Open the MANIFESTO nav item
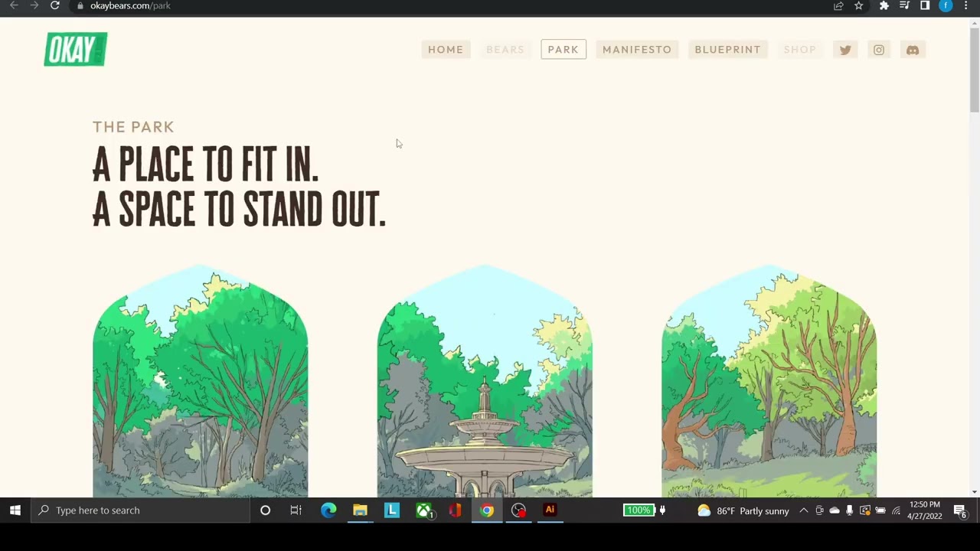This screenshot has height=551, width=980. (637, 50)
